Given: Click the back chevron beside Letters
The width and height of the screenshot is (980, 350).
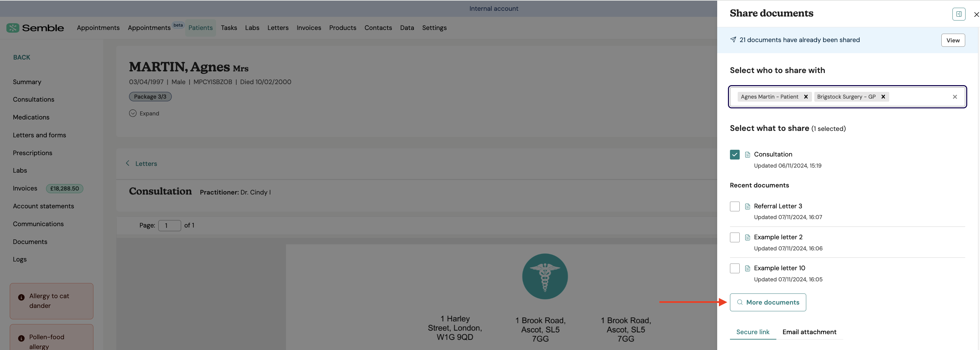Looking at the screenshot, I should pyautogui.click(x=128, y=163).
